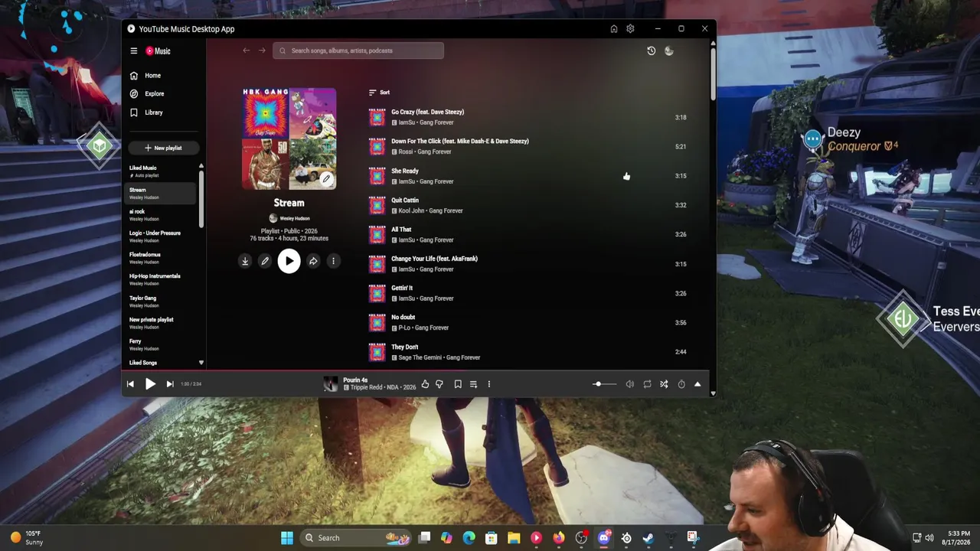Click the YouTube Music logo
The width and height of the screenshot is (980, 551).
point(157,51)
